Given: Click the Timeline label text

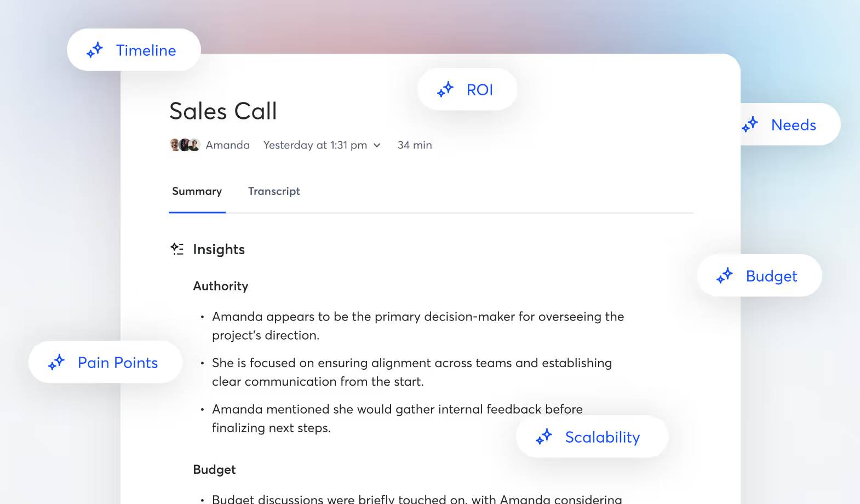Looking at the screenshot, I should 146,50.
